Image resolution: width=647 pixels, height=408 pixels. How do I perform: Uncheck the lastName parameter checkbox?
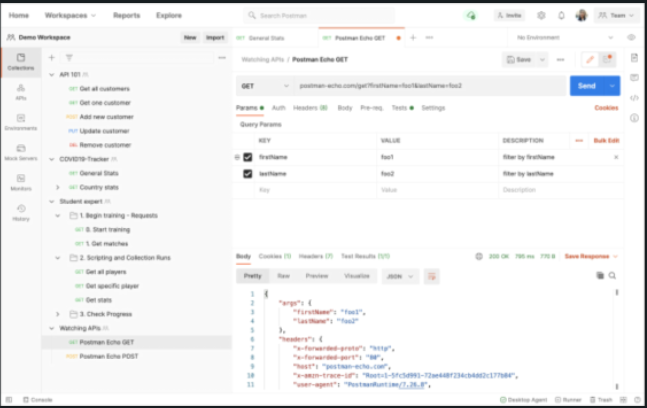[248, 174]
